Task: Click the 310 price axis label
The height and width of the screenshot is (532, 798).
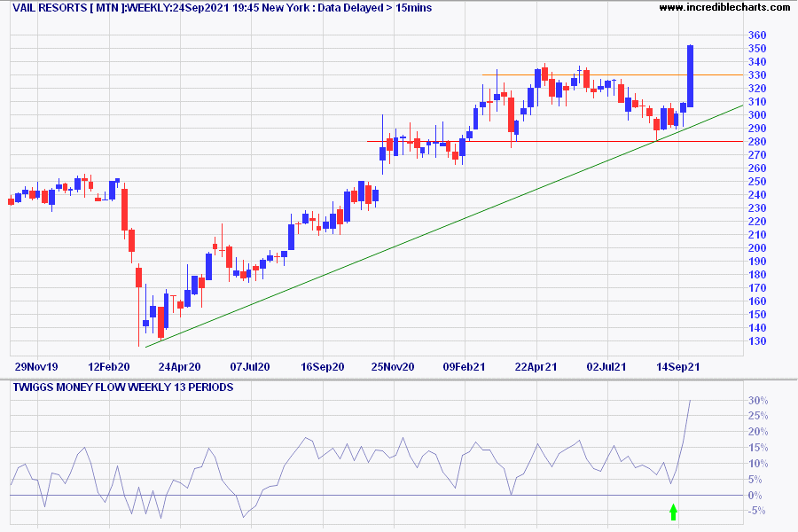Action: (x=757, y=102)
